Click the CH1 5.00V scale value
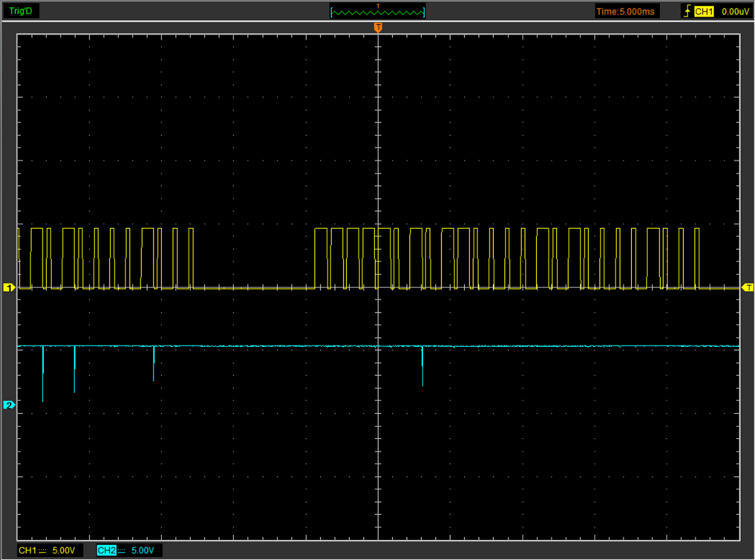Image resolution: width=755 pixels, height=560 pixels. [x=63, y=551]
